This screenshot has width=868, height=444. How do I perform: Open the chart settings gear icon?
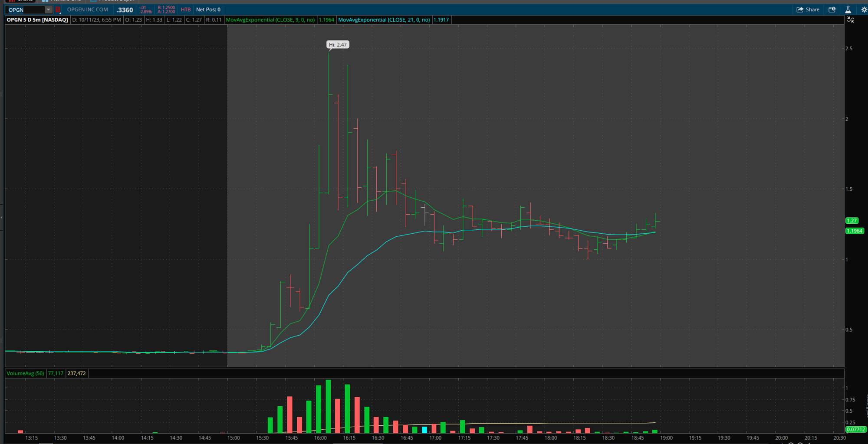coord(864,9)
